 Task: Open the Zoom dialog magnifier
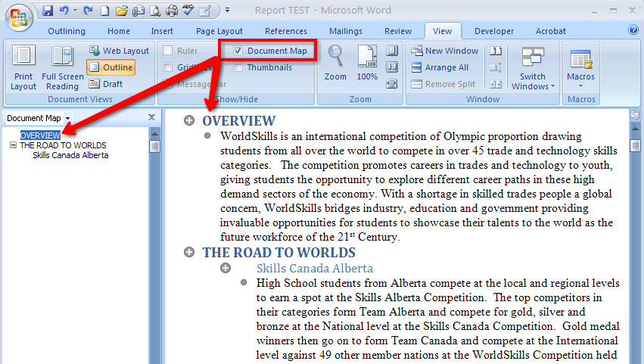(x=335, y=63)
